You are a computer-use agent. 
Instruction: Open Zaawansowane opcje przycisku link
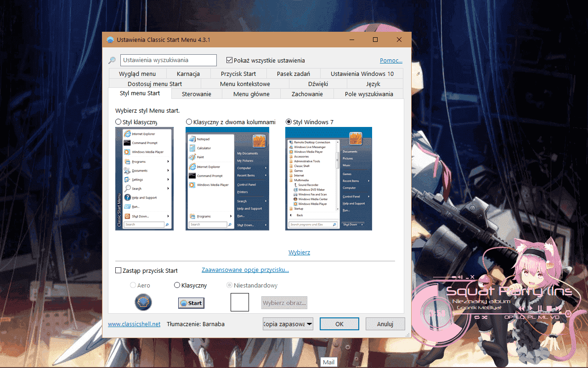tap(245, 270)
